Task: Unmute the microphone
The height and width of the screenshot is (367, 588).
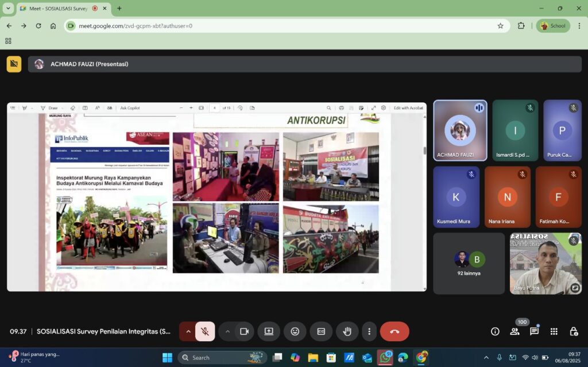Action: coord(204,331)
